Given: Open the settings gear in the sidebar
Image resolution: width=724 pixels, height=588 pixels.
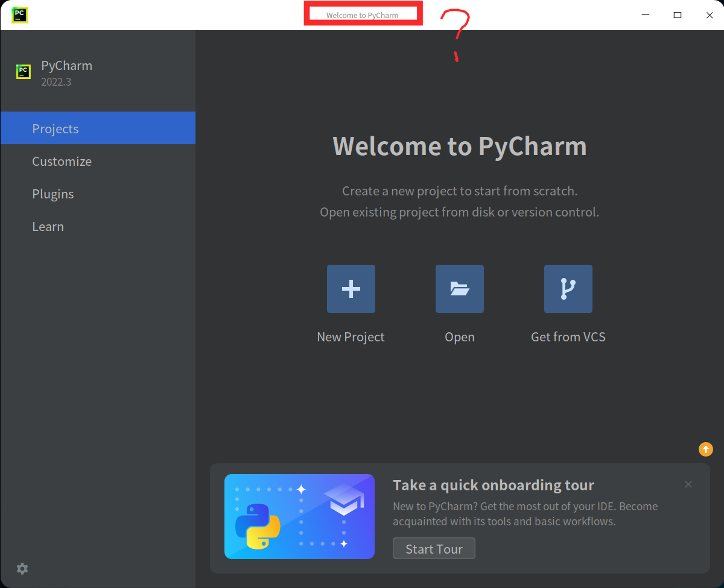Looking at the screenshot, I should tap(22, 569).
